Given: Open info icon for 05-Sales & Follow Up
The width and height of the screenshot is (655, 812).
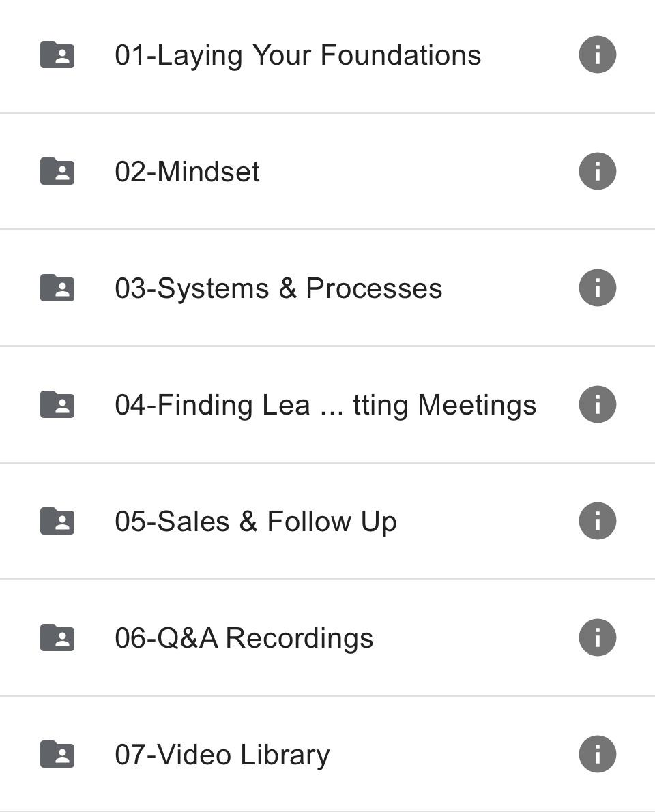Looking at the screenshot, I should point(598,520).
